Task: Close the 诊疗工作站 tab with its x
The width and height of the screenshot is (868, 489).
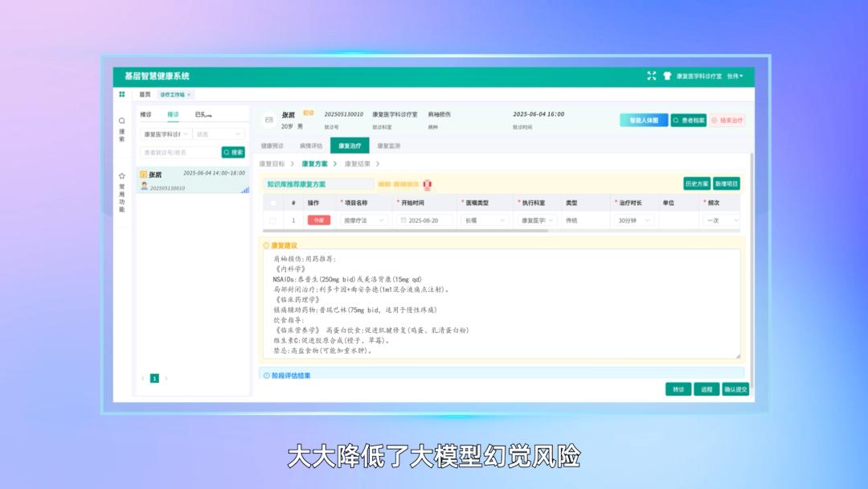Action: coord(189,95)
